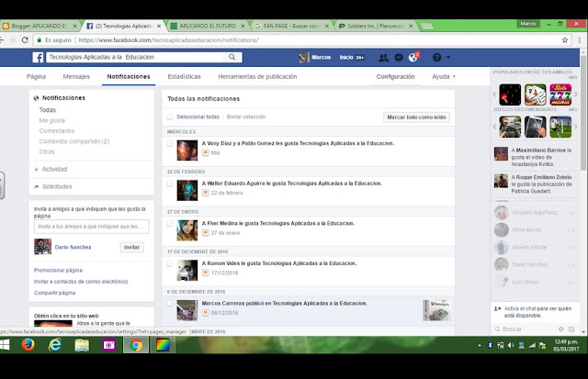The height and width of the screenshot is (379, 588).
Task: Check the Ramon Vides notification checkbox
Action: tap(169, 263)
